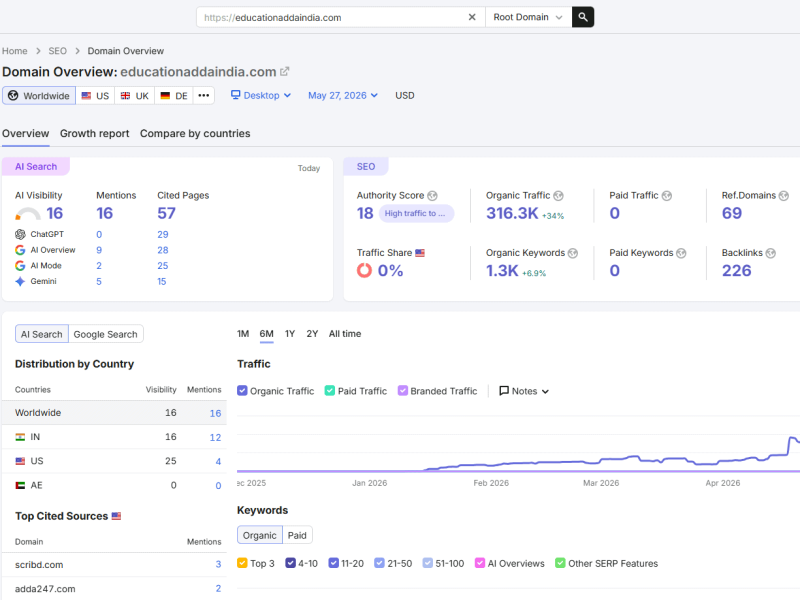The height and width of the screenshot is (600, 800).
Task: Toggle the Organic Traffic checkbox
Action: click(242, 391)
